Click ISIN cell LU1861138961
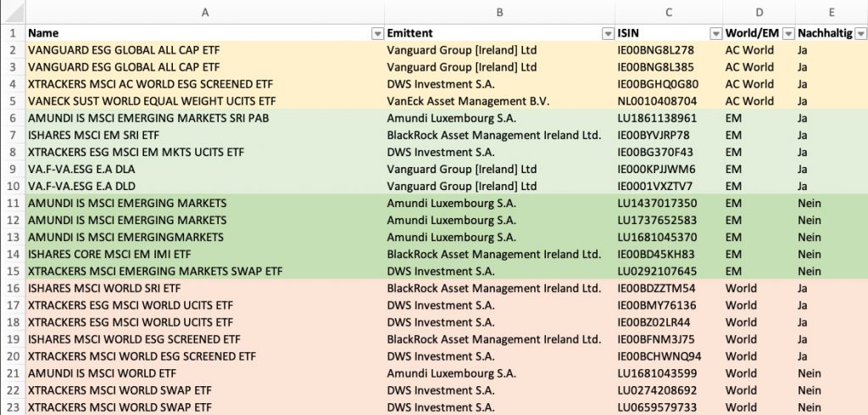 coord(669,118)
